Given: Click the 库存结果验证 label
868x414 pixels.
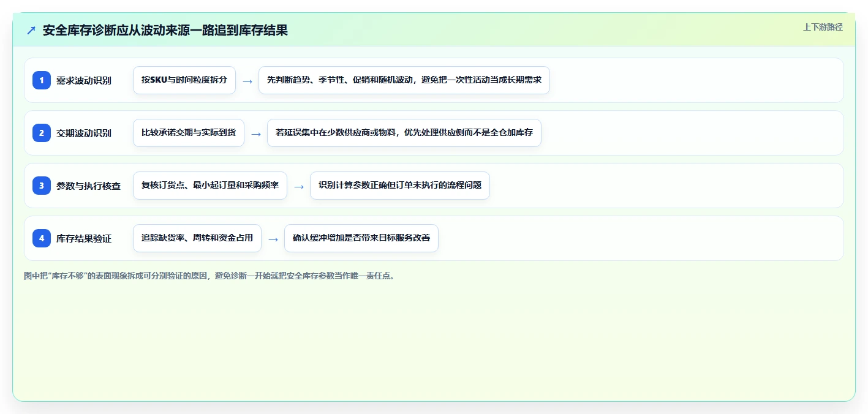Looking at the screenshot, I should (x=84, y=238).
